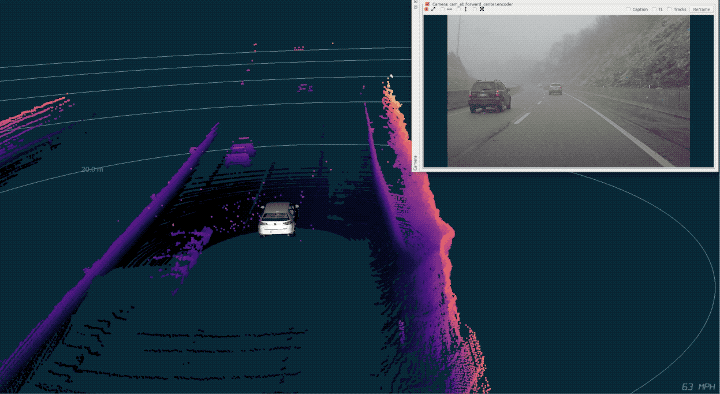Enable the TS checkbox
The image size is (720, 394).
coord(655,9)
